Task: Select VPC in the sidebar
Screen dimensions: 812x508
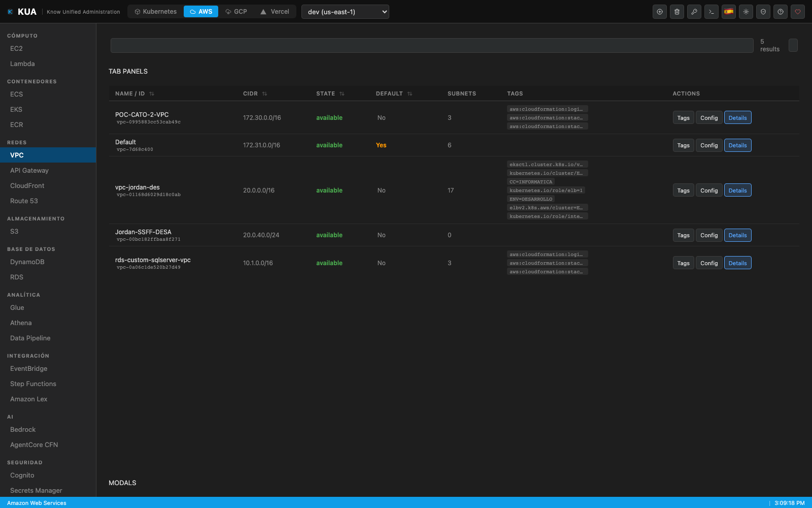Action: click(x=48, y=155)
